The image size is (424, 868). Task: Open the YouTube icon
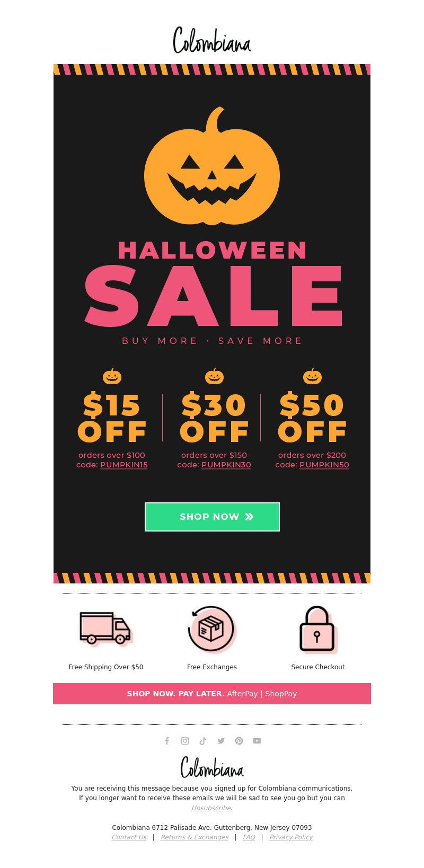click(x=257, y=741)
